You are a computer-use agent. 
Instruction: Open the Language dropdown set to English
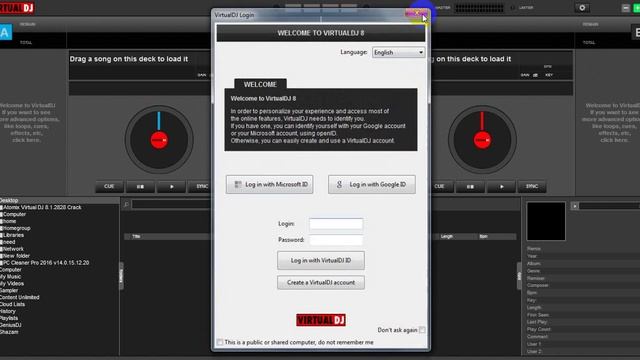tap(398, 52)
